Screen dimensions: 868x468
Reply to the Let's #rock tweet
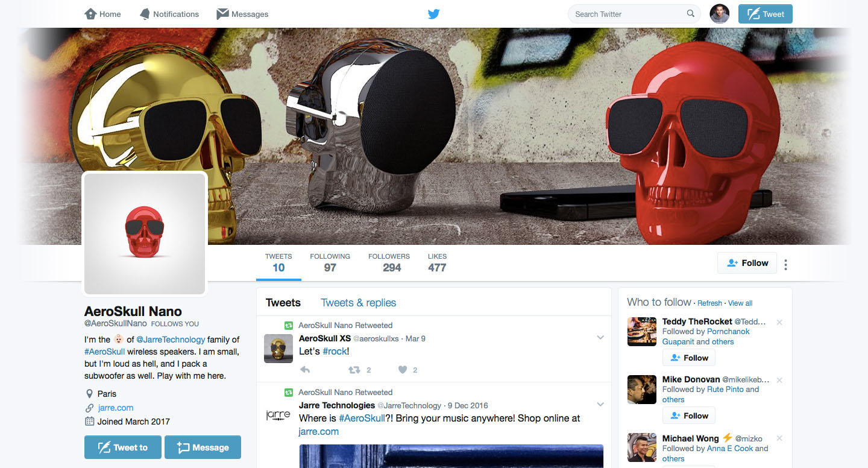coord(305,370)
